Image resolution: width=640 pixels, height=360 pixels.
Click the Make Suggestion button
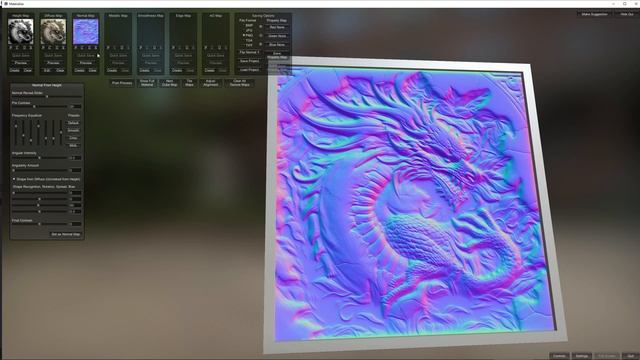tap(594, 14)
